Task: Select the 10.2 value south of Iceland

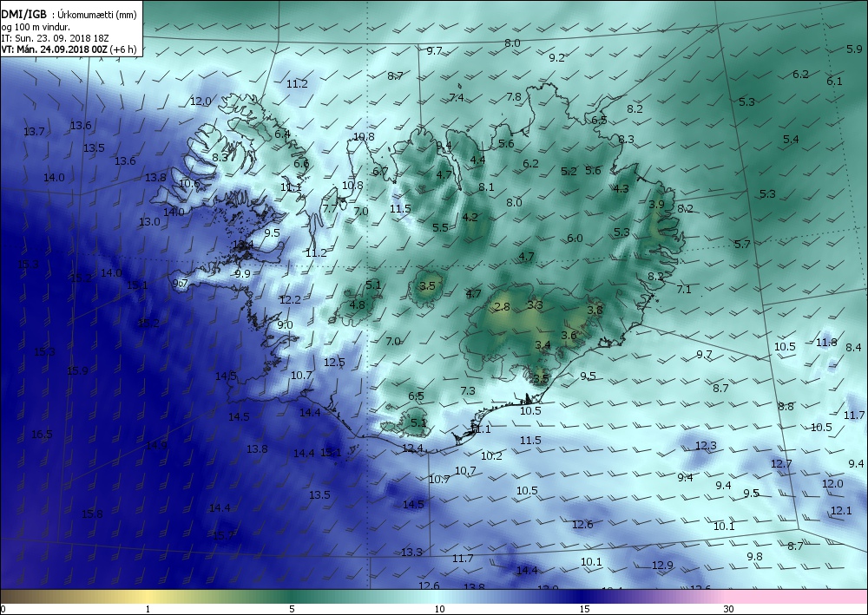Action: click(x=491, y=455)
